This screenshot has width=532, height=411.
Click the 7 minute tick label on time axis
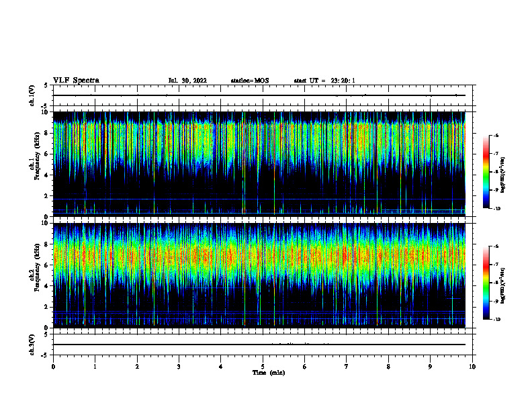point(347,367)
